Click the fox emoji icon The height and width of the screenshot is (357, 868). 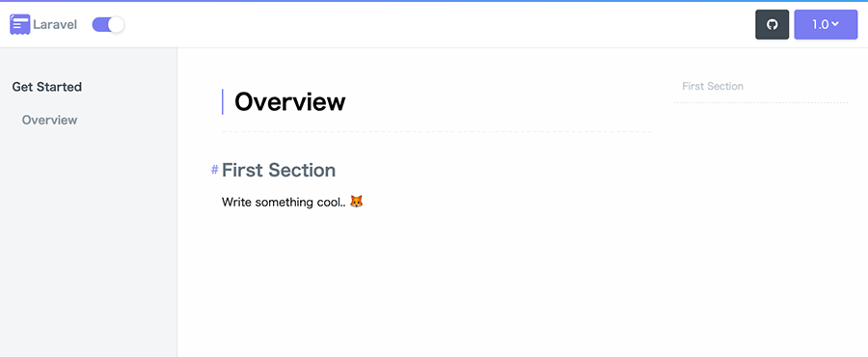pyautogui.click(x=357, y=202)
